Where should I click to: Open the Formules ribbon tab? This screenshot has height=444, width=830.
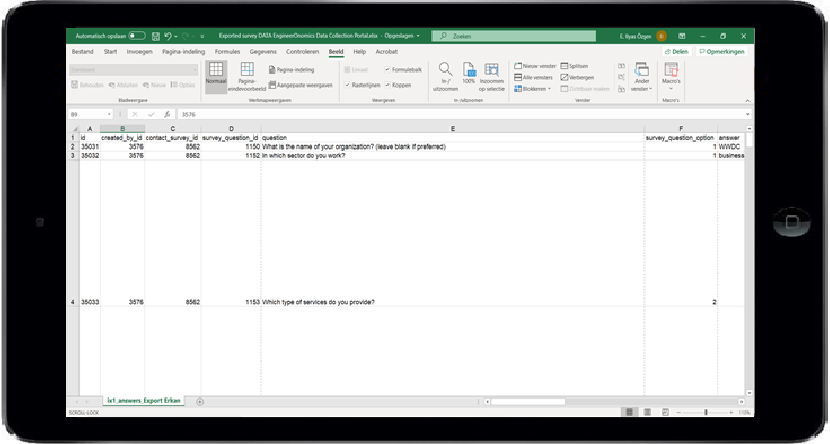[x=227, y=51]
